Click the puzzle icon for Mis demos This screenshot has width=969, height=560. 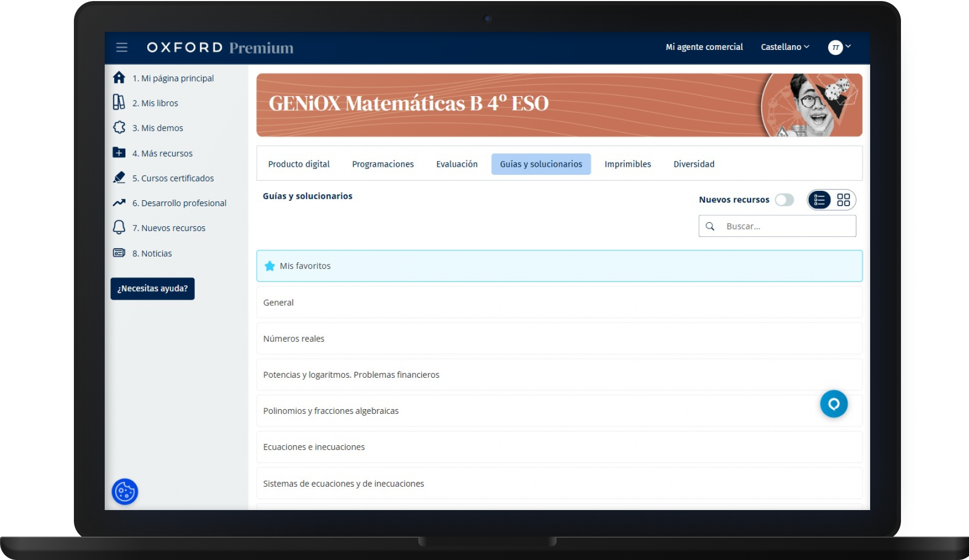[x=119, y=128]
